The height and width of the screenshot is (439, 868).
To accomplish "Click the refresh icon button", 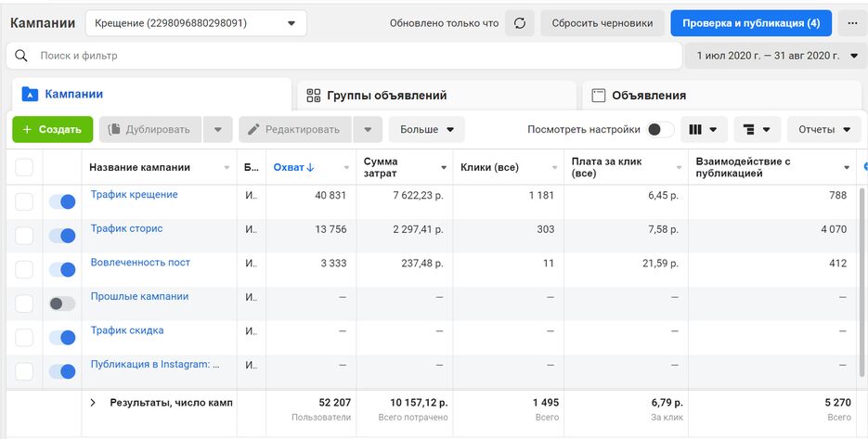I will [x=519, y=23].
